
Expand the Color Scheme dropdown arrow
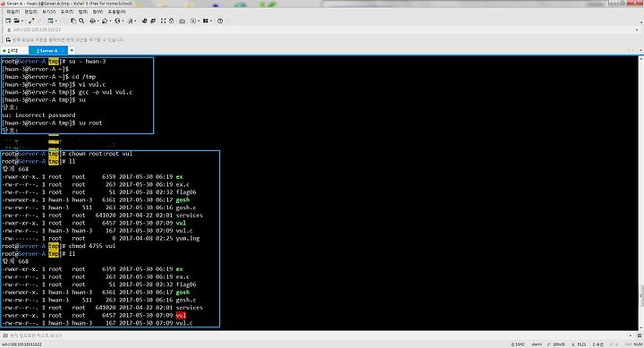110,21
